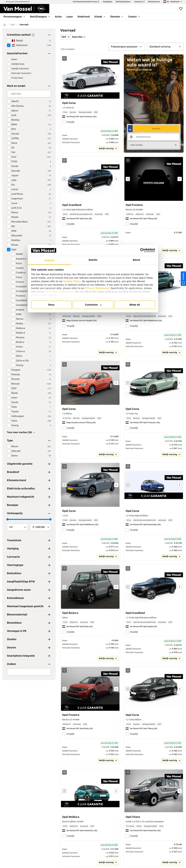Click the Van Mossel logo in the header
Screen dimensions: 186x868
coord(24,9)
